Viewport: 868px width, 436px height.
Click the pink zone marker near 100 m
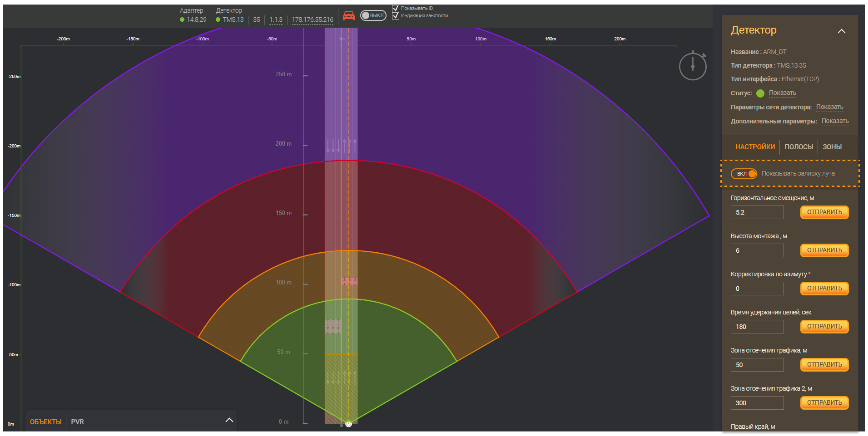[349, 281]
